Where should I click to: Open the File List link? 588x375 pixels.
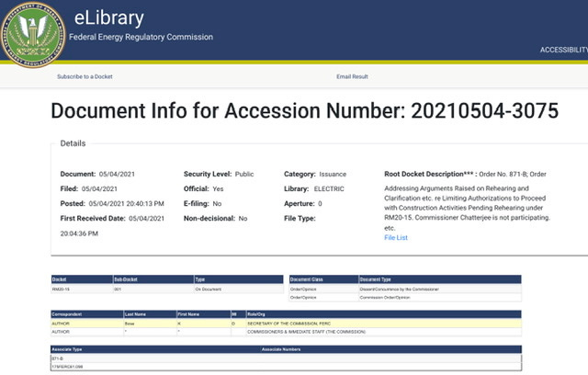[396, 237]
